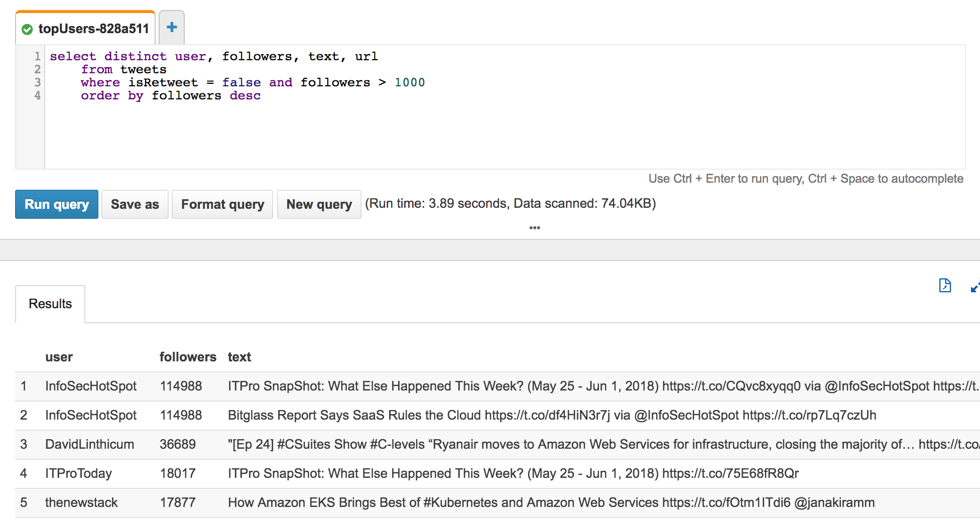Click the user column header
The image size is (980, 519).
coord(59,357)
